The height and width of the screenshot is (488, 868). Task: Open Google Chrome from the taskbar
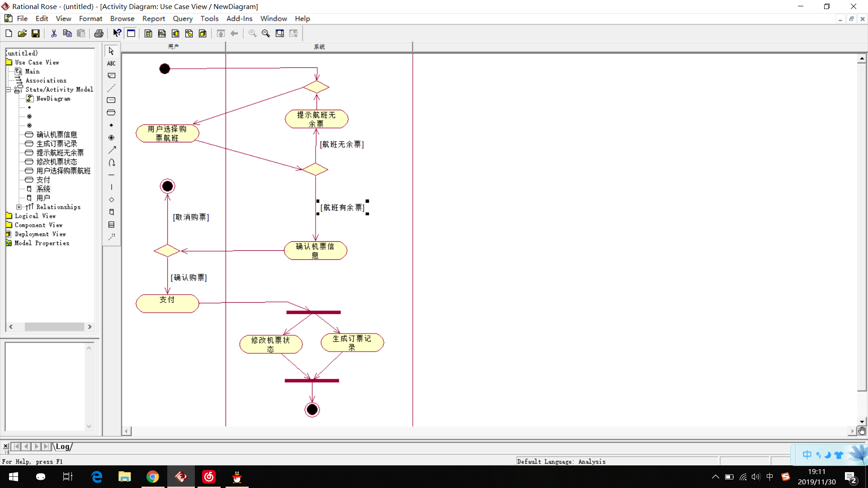tap(152, 477)
